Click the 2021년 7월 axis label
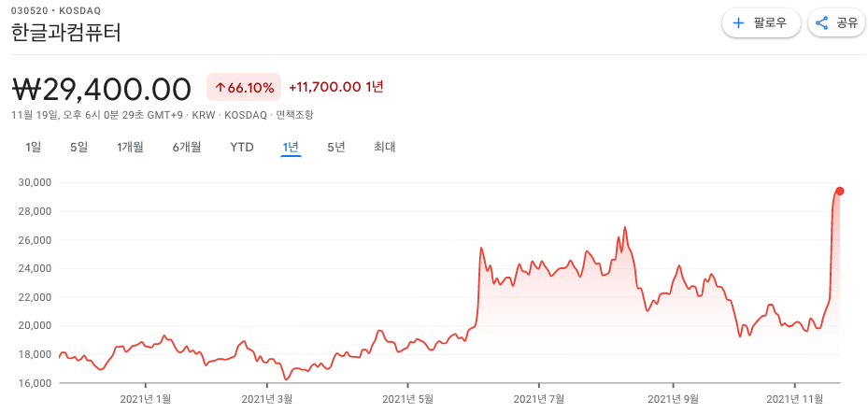This screenshot has height=414, width=868. pos(539,398)
